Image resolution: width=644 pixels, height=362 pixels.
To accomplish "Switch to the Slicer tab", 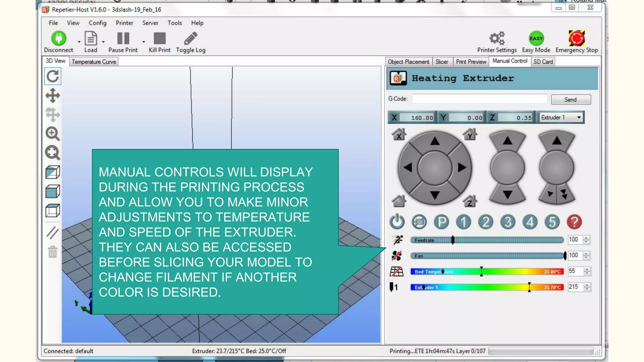I will tap(442, 62).
